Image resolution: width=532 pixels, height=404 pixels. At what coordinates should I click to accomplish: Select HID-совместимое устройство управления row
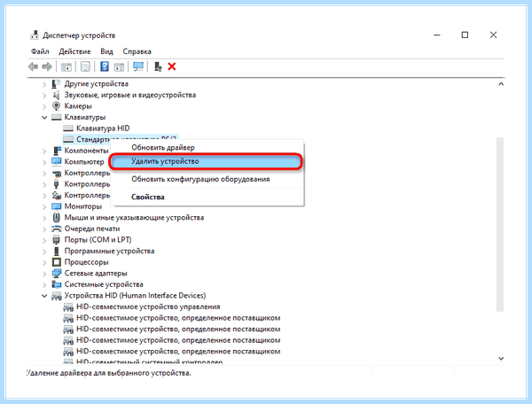[148, 307]
